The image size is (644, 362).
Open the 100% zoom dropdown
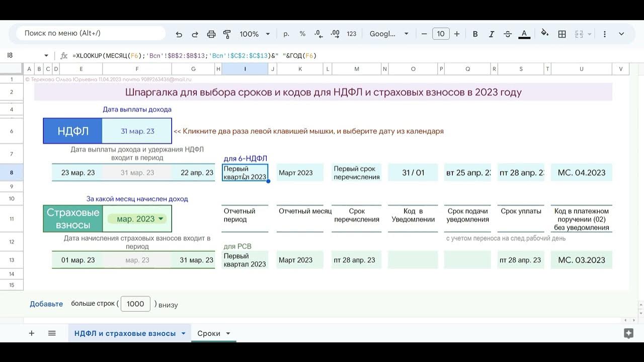[x=255, y=34]
